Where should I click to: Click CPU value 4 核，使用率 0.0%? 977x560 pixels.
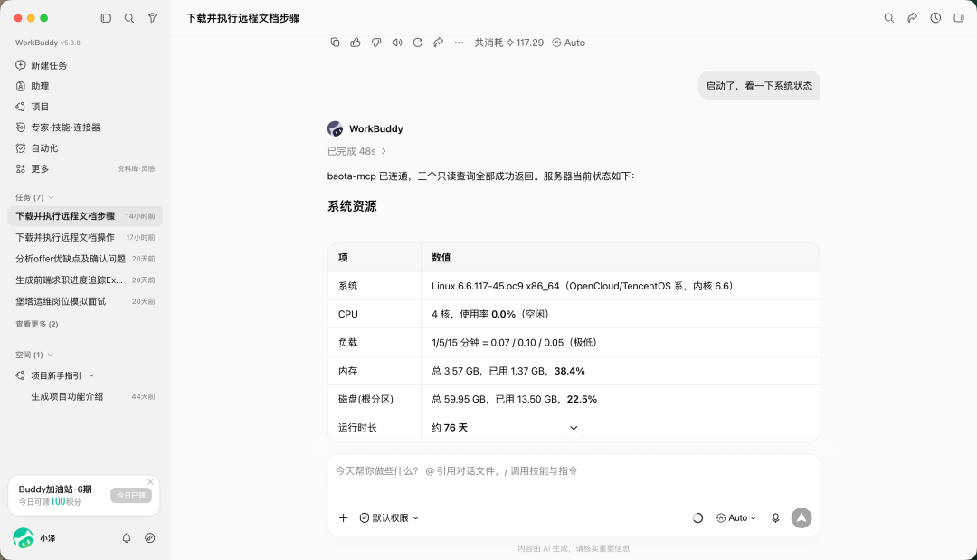tap(489, 314)
